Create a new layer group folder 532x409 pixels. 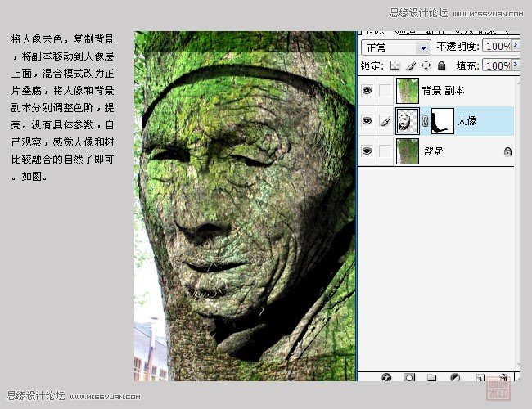433,379
